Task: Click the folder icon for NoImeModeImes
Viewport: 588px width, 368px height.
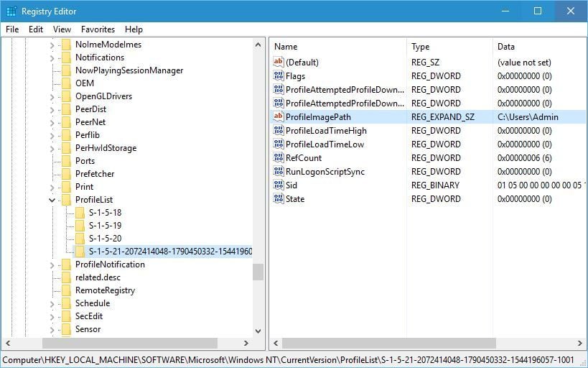Action: 66,45
